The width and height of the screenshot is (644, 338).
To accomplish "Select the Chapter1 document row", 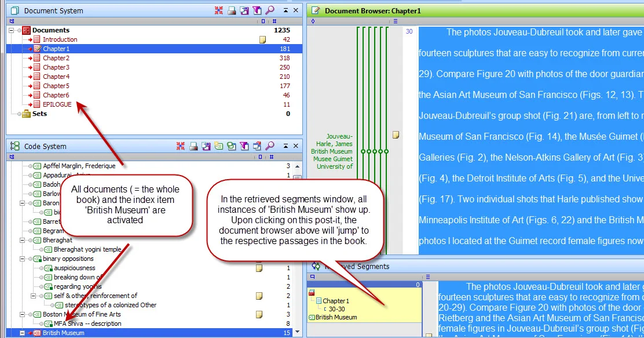I will pos(155,49).
